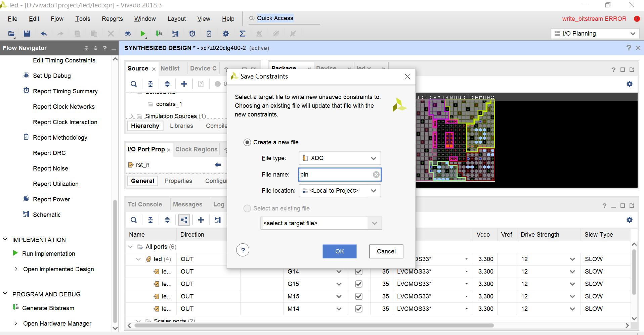Expand Open Implemented Design item

pyautogui.click(x=15, y=269)
